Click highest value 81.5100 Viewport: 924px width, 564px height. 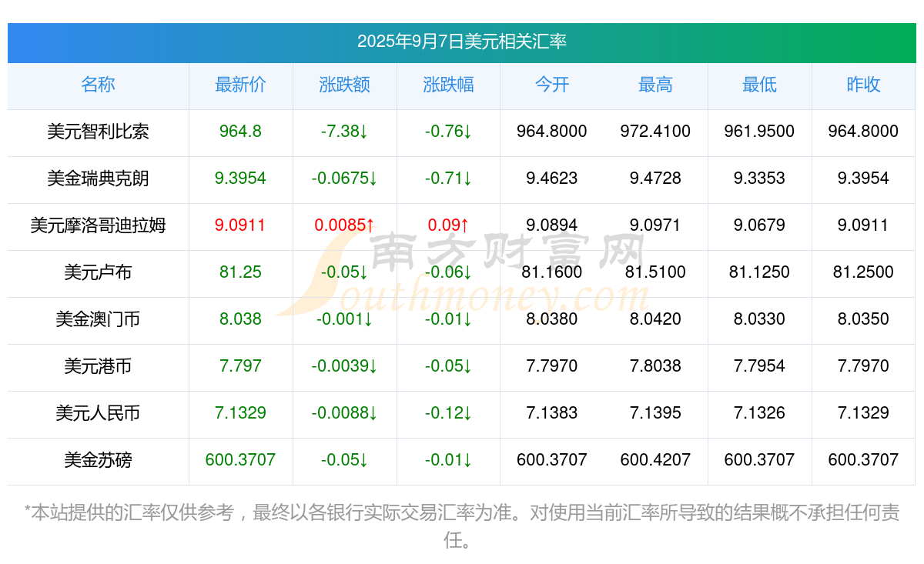tap(655, 272)
